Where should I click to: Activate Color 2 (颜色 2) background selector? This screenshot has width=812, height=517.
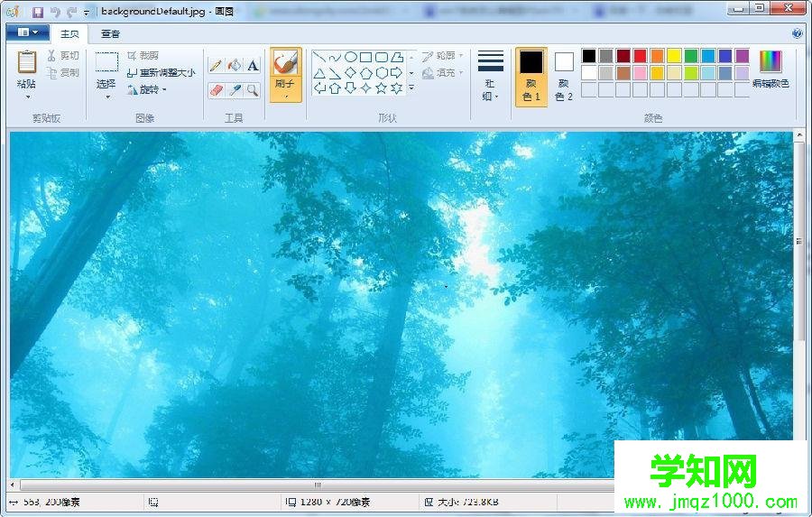(x=564, y=77)
